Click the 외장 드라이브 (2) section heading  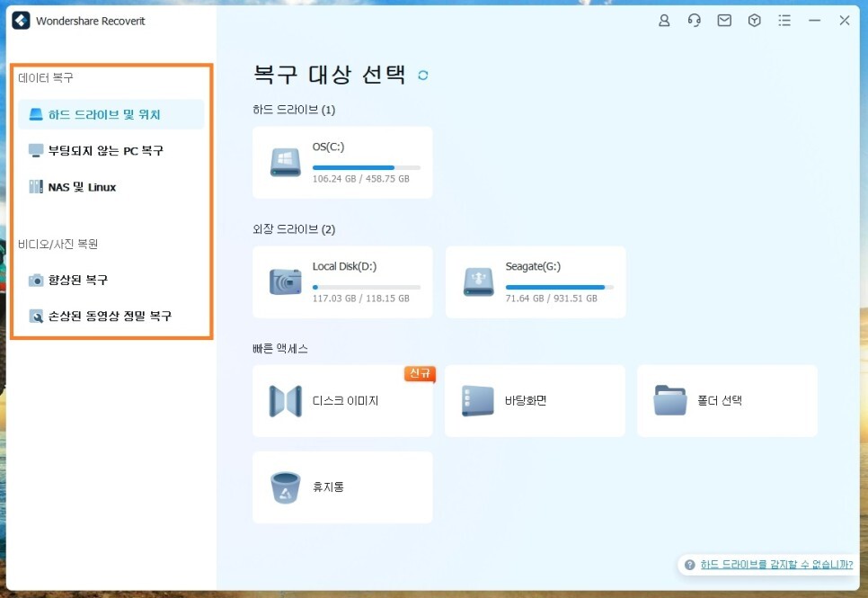294,229
